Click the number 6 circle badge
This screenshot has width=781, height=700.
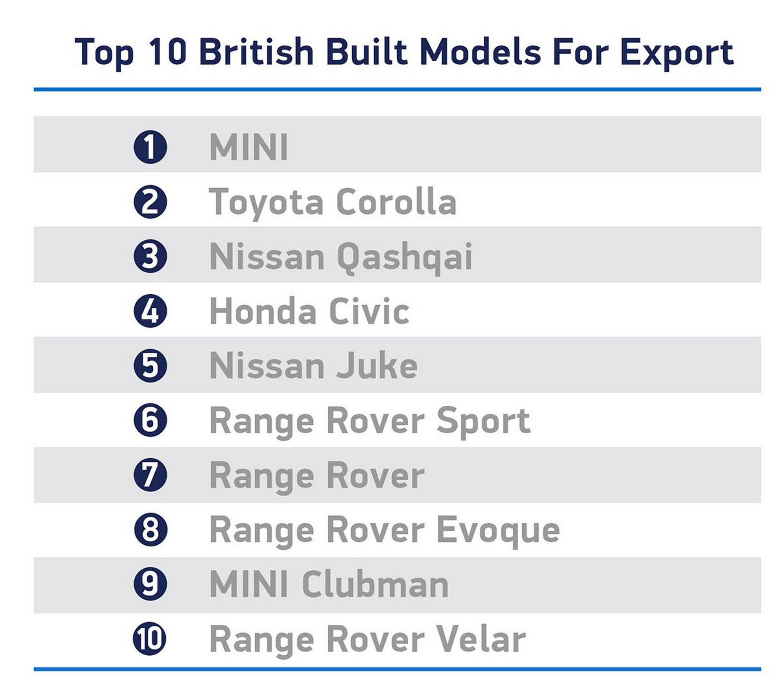pyautogui.click(x=150, y=420)
